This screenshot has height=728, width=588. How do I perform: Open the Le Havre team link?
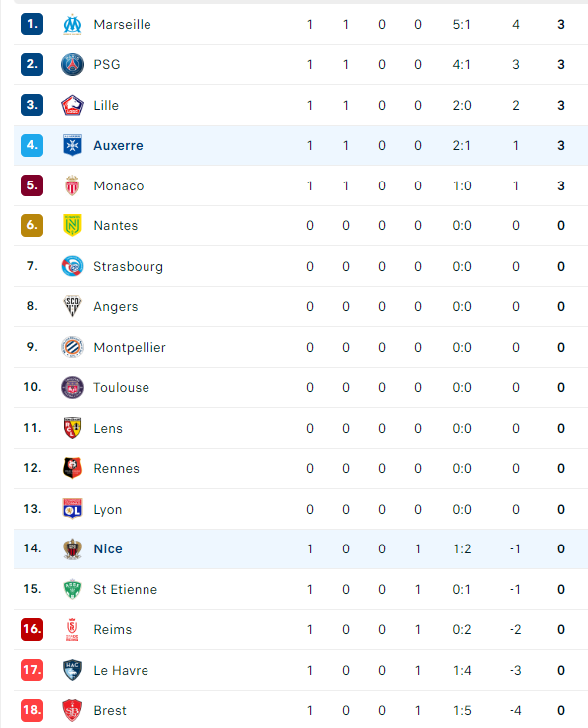[x=121, y=670]
